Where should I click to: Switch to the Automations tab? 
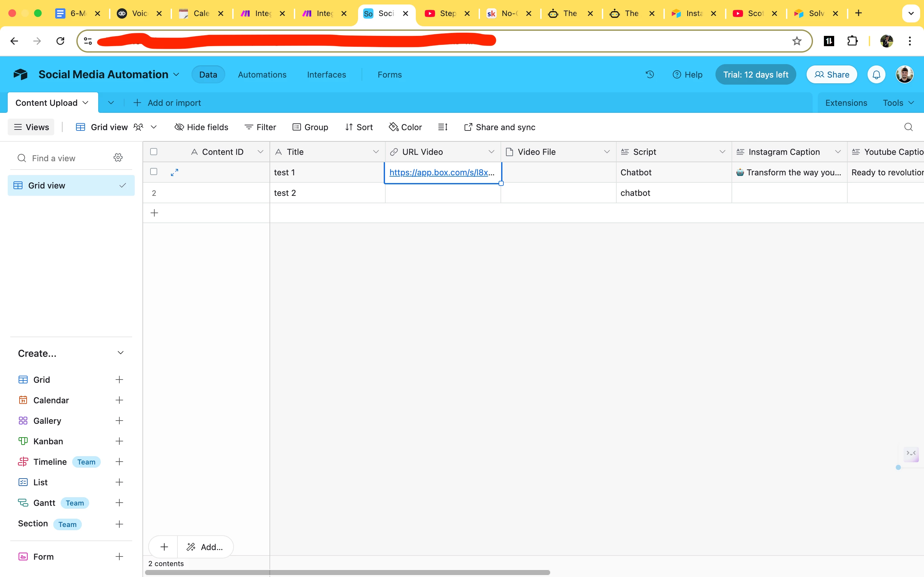coord(262,74)
